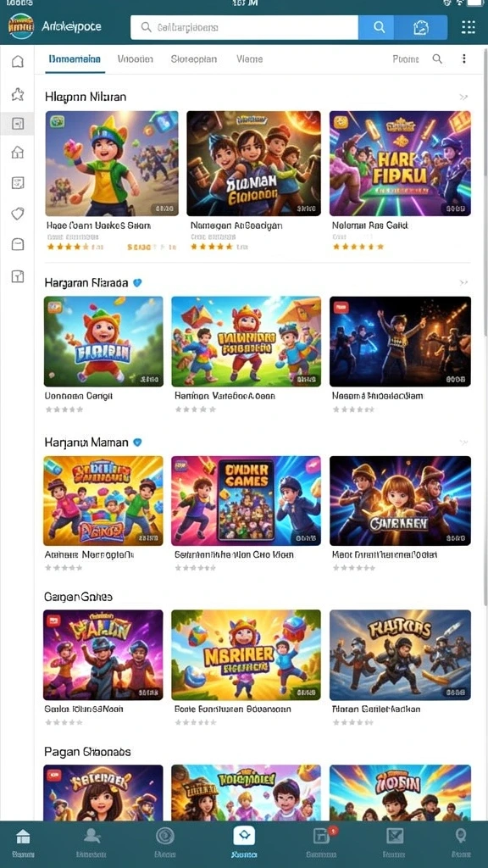
Task: Click the verified badge beside Harjanu Maman
Action: click(138, 442)
